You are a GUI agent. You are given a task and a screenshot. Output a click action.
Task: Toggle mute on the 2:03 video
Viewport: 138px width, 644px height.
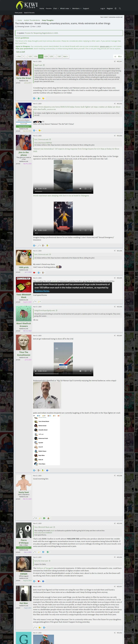80,231
